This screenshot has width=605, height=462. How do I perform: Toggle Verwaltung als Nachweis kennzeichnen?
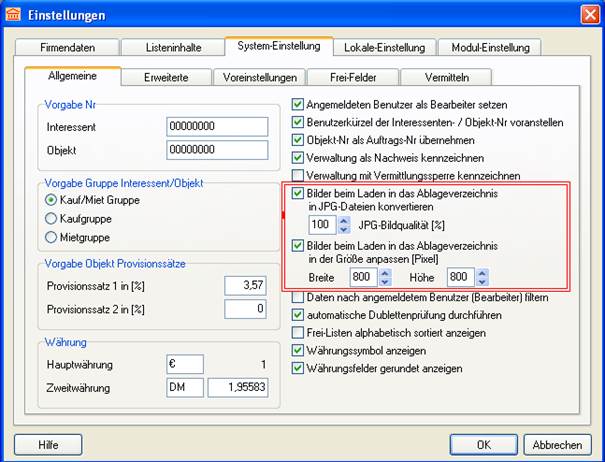(297, 157)
